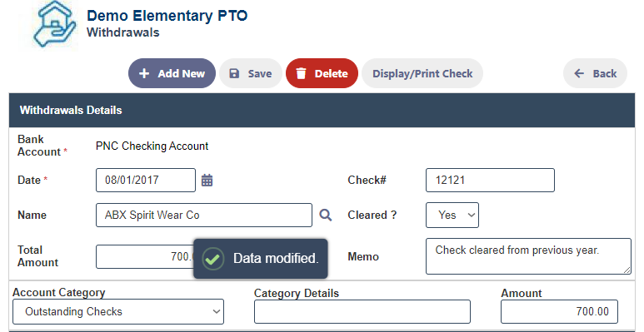Click the plus icon on Add New
This screenshot has height=332, width=644.
click(x=144, y=73)
